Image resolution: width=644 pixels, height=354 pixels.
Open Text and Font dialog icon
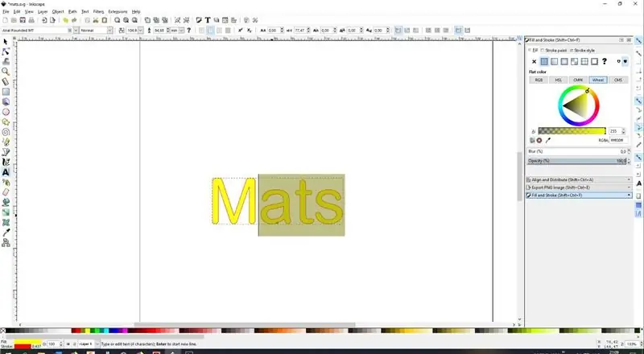(x=208, y=20)
